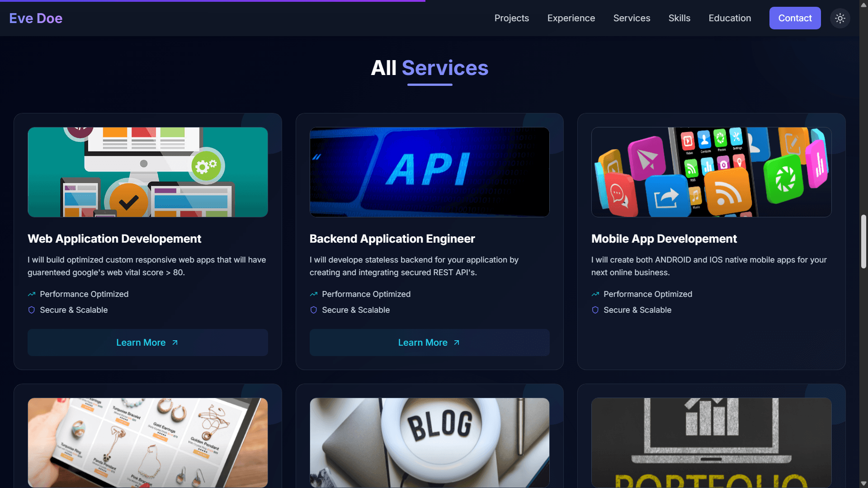Click Performance Optimized text in Web Application card

pos(84,294)
